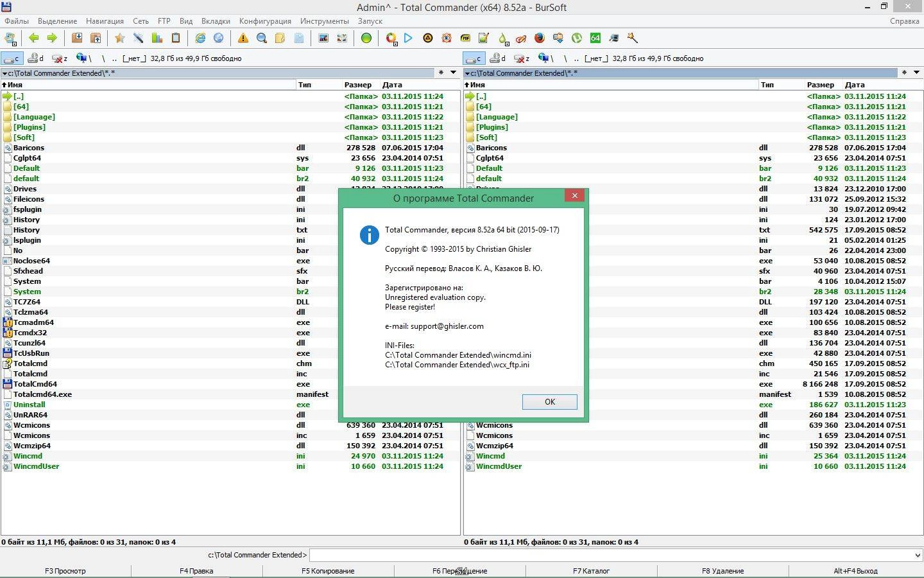Viewport: 924px width, 578px height.
Task: Open the Конфигурация menu
Action: click(x=265, y=21)
